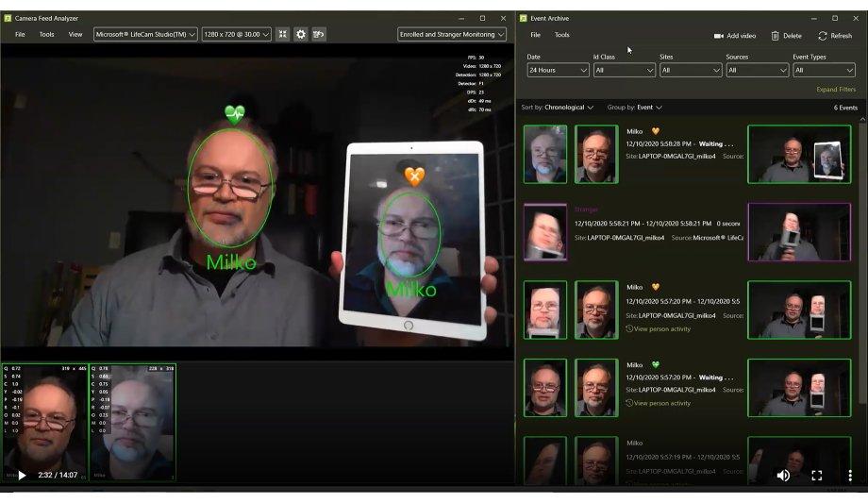Open the Event Types filter dropdown
Image resolution: width=868 pixels, height=503 pixels.
824,71
